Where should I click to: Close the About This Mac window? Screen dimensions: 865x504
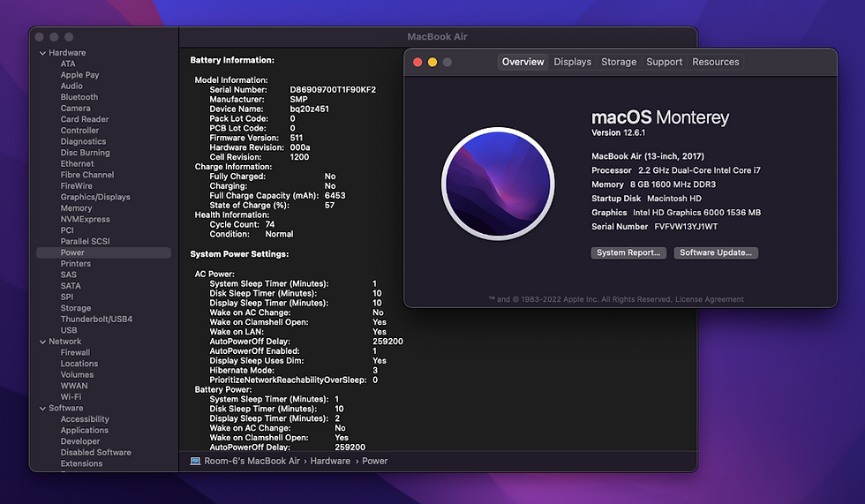[x=417, y=63]
